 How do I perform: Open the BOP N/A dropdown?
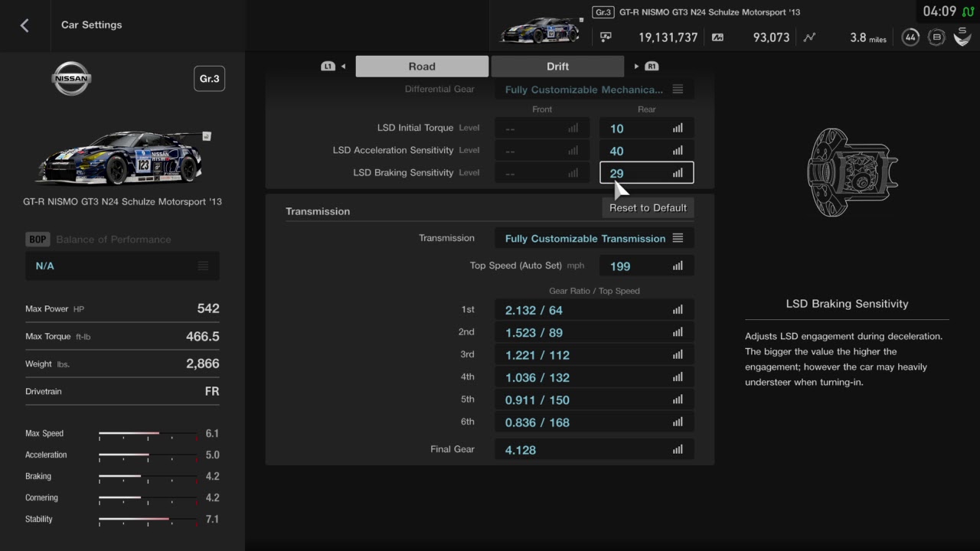[122, 266]
